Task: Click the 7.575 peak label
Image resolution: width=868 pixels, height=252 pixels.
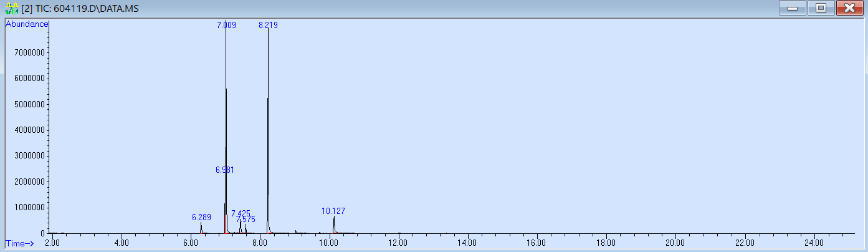Action: pos(246,219)
